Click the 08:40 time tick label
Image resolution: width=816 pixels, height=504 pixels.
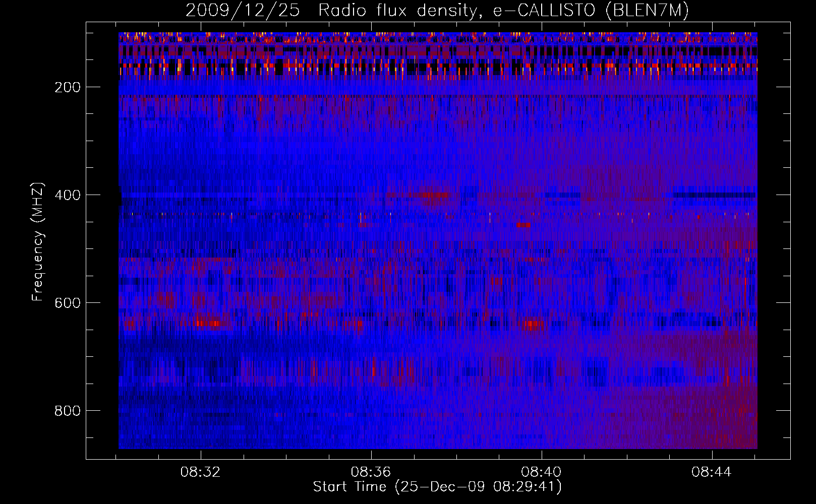[542, 472]
